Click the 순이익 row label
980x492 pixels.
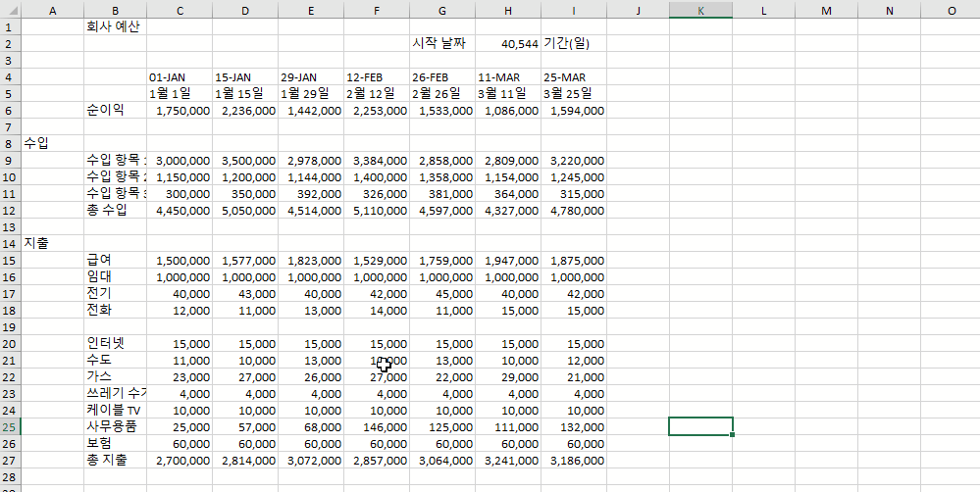(116, 111)
